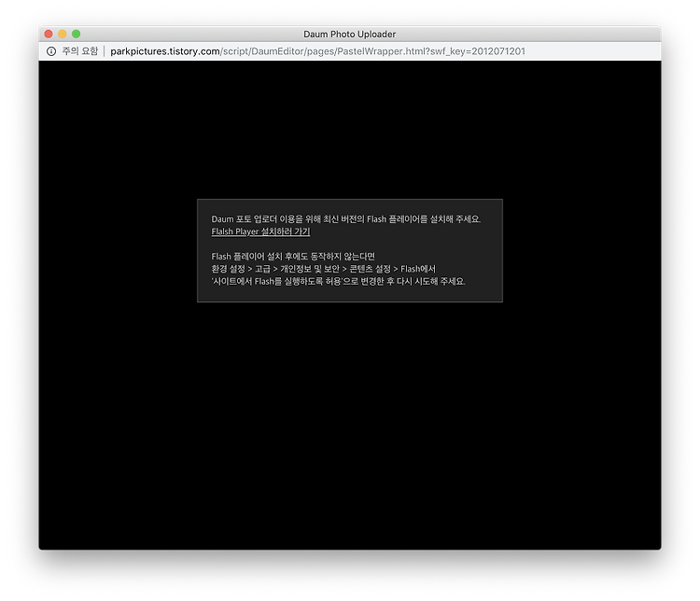Maximize window with the green button
700x601 pixels.
pos(77,34)
